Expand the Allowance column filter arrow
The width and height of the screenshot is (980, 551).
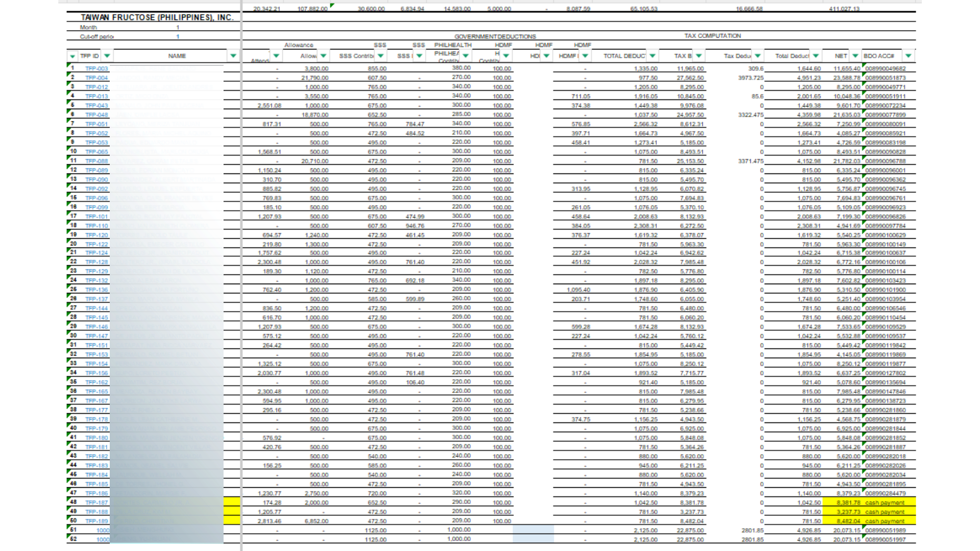(323, 56)
